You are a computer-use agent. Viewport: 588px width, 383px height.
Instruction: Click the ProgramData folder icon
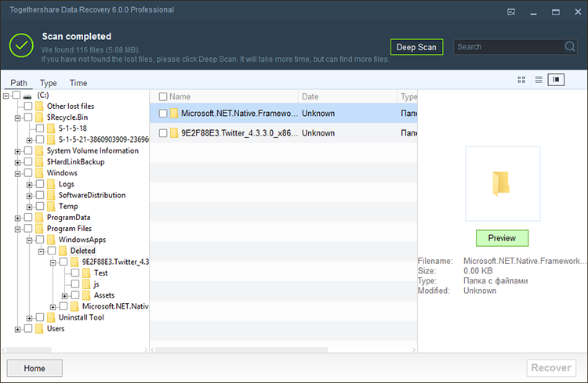[x=39, y=218]
